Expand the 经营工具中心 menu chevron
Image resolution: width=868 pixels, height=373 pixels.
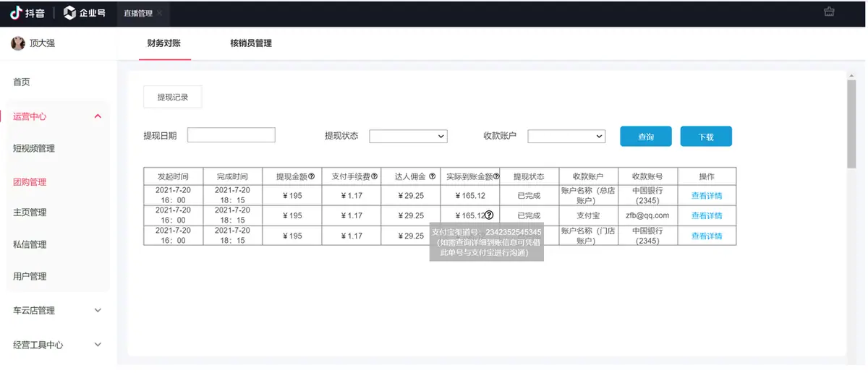[x=98, y=345]
